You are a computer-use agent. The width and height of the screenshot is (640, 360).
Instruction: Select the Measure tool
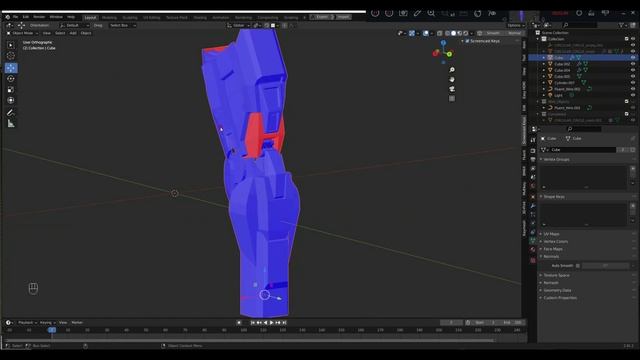(11, 124)
